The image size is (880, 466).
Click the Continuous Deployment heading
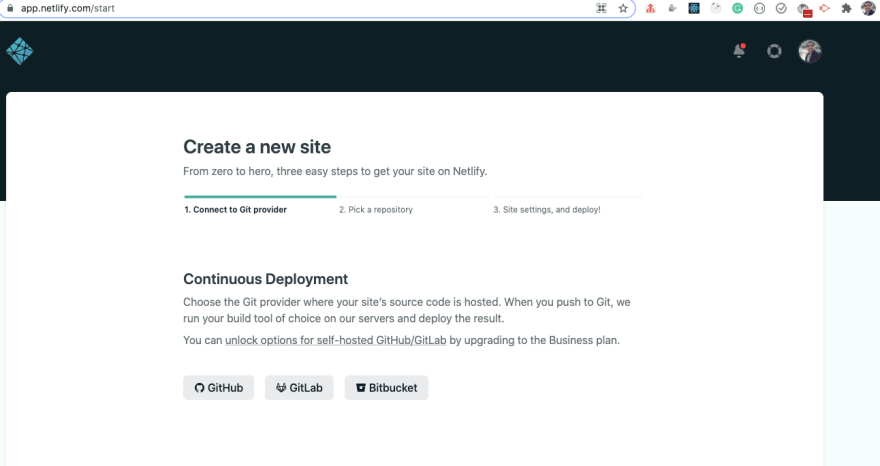(x=265, y=279)
